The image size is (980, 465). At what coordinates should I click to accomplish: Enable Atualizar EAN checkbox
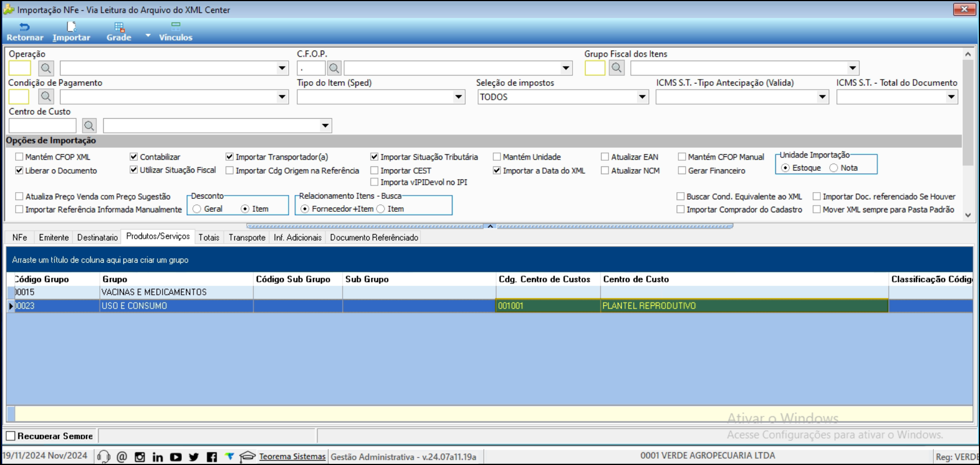click(x=605, y=157)
